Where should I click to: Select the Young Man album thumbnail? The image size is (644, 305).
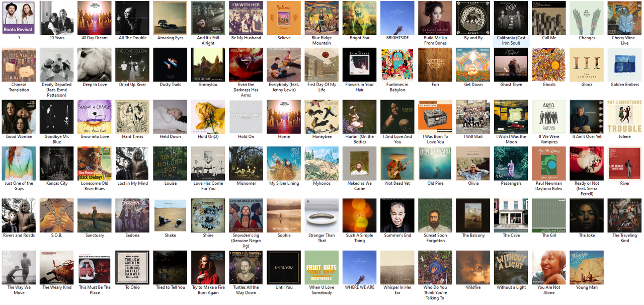tap(587, 267)
